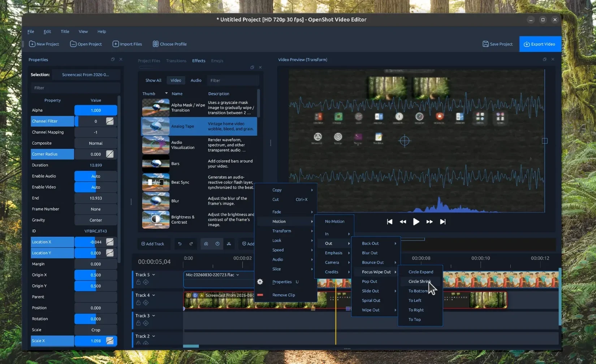
Task: Click the 'F' effect badge on Screencast clip
Action: coord(189,295)
